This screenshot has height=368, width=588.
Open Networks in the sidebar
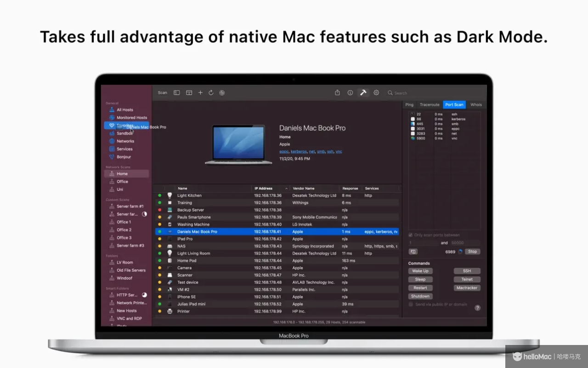[126, 141]
